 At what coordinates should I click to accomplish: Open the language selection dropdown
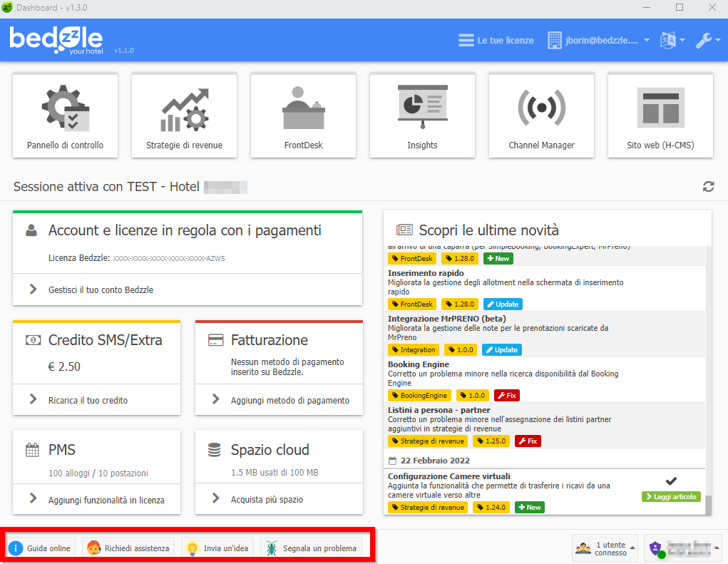tap(672, 41)
